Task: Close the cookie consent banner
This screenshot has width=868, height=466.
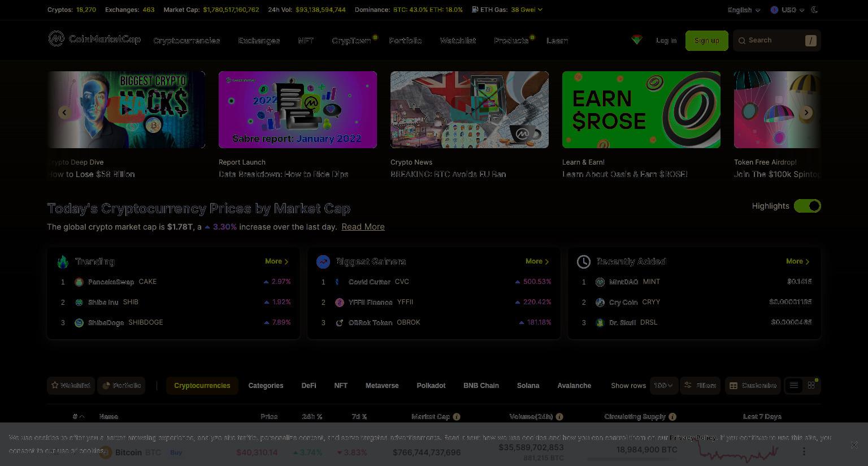Action: click(854, 445)
